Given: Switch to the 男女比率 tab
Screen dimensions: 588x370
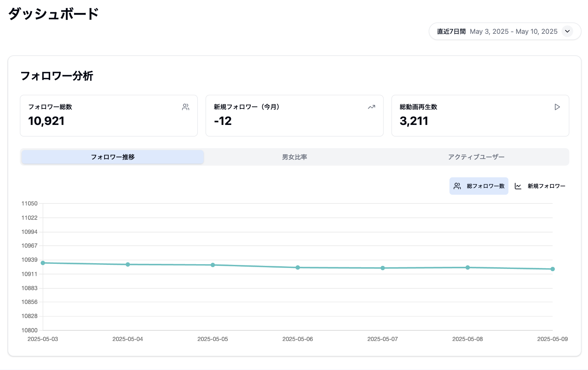Looking at the screenshot, I should pos(294,157).
